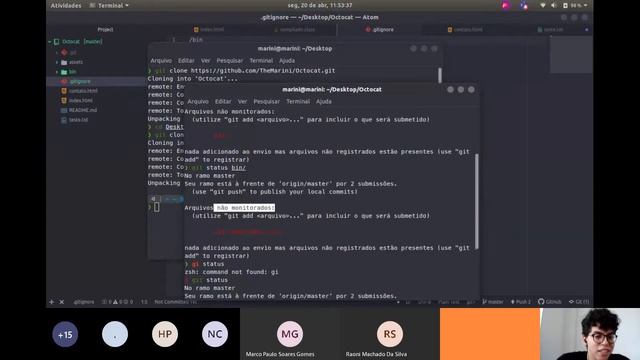
Task: Open the Atividades overview
Action: click(66, 6)
